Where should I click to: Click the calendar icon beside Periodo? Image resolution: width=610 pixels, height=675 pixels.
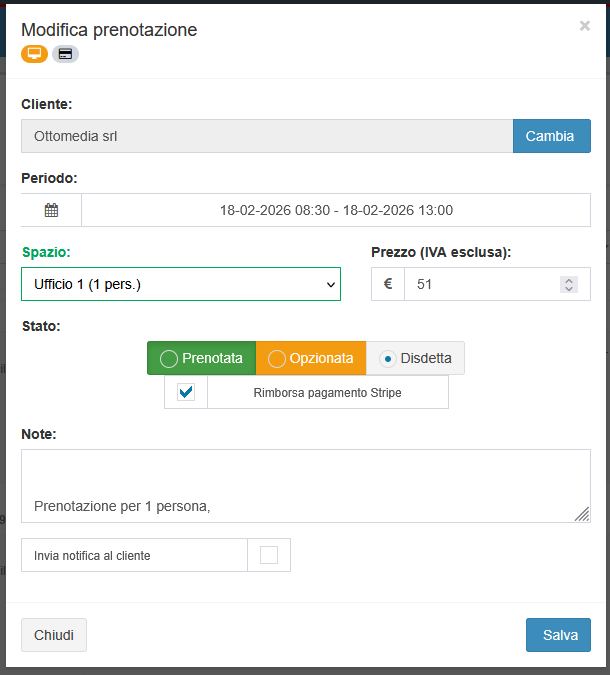[51, 210]
